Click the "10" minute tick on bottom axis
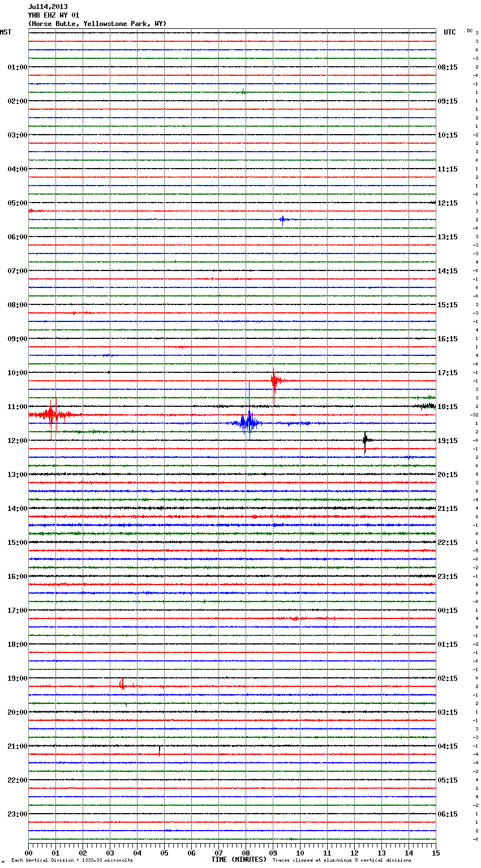Viewport: 481px width, 868px height. click(300, 853)
